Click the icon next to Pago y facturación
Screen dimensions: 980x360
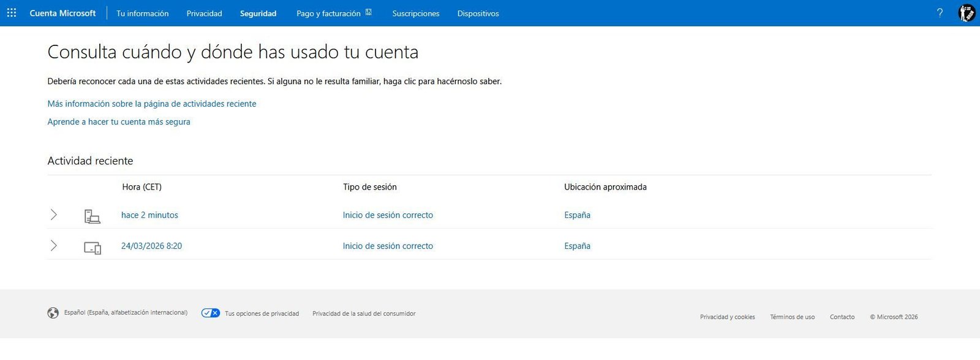tap(369, 12)
